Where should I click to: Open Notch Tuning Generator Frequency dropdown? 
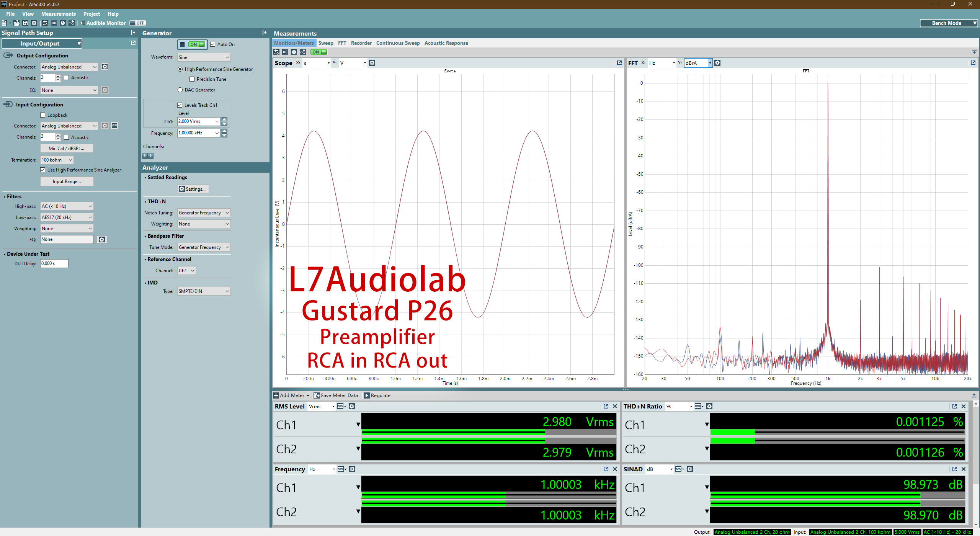click(x=204, y=213)
